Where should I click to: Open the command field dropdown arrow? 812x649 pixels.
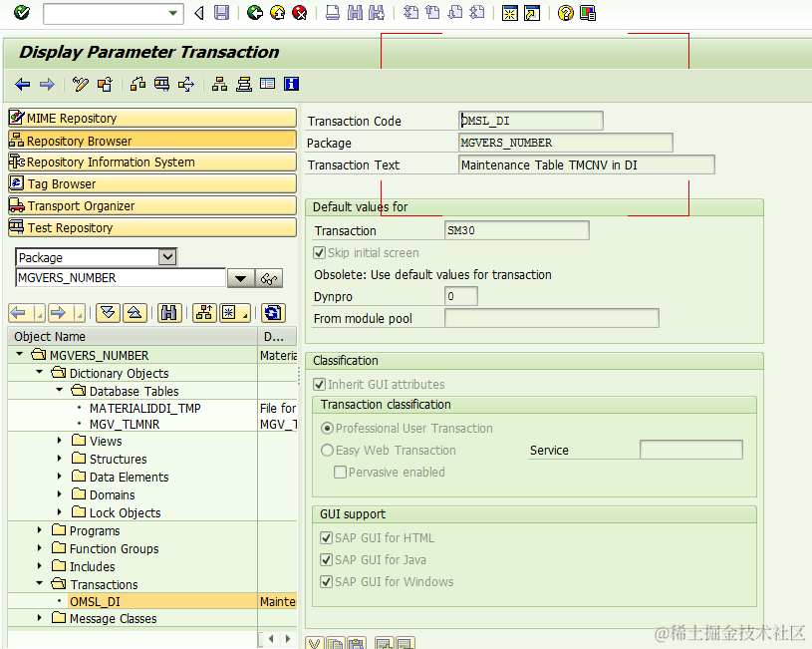[173, 13]
